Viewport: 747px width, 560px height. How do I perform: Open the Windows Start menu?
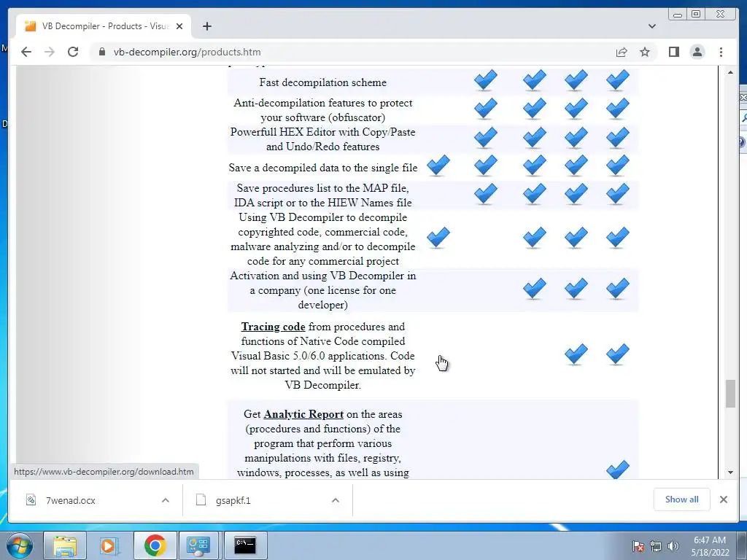pos(19,545)
